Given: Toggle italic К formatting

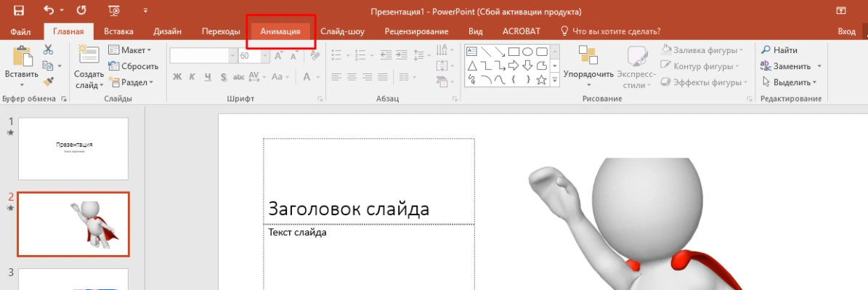Looking at the screenshot, I should [192, 76].
